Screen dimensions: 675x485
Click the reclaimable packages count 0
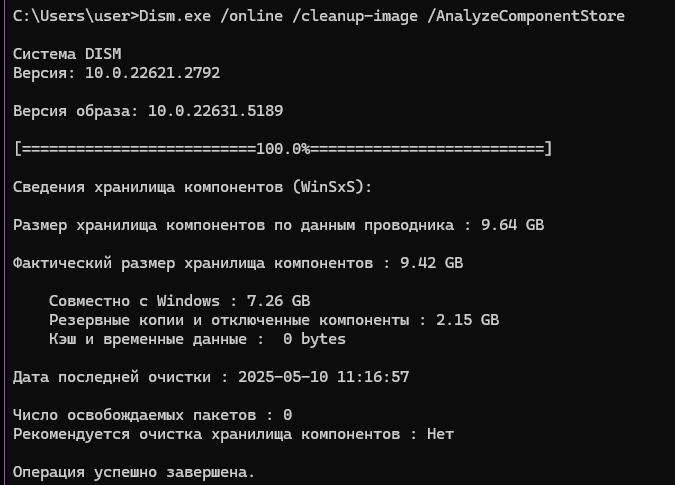[288, 415]
